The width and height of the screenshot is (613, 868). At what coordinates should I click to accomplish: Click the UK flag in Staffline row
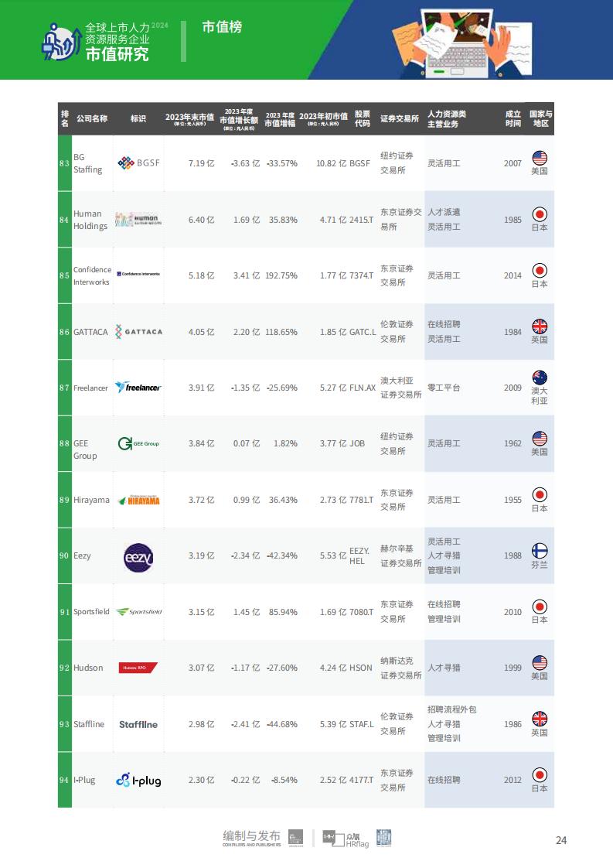[x=540, y=719]
